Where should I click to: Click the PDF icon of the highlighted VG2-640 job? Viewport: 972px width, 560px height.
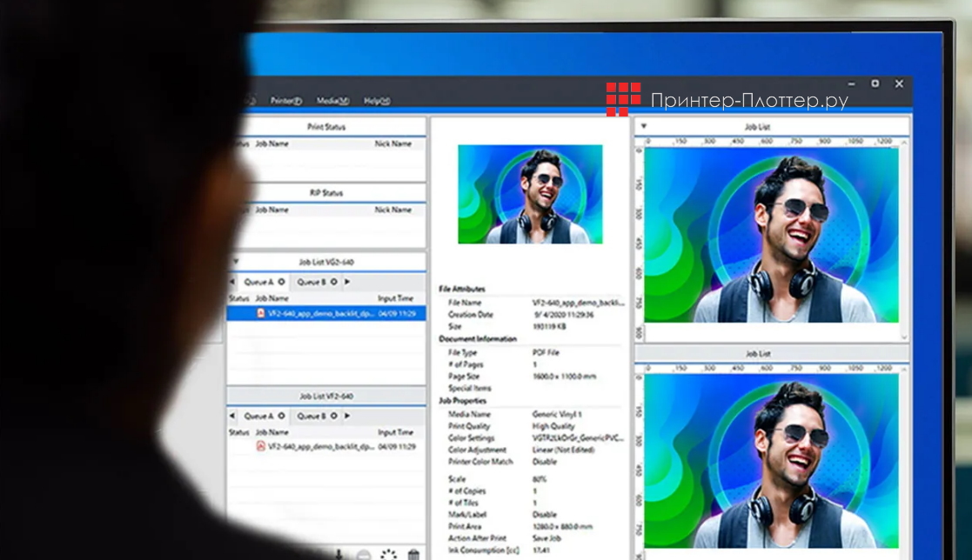(x=260, y=313)
